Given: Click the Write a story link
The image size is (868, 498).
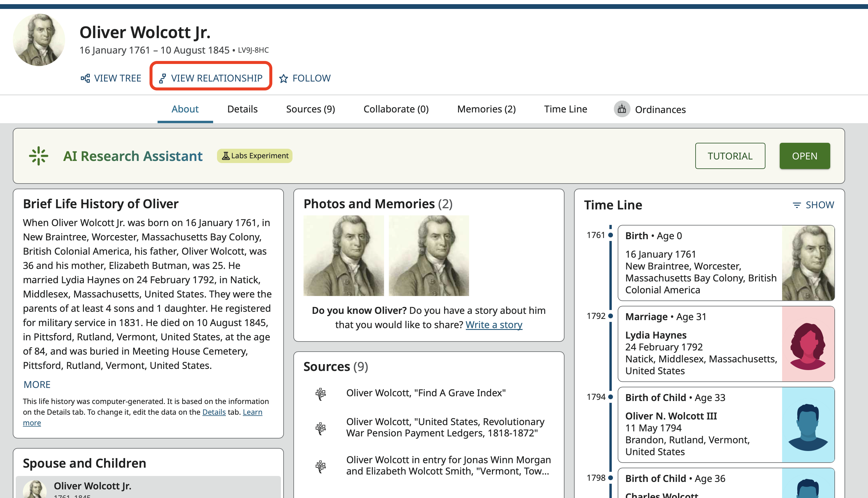Looking at the screenshot, I should pyautogui.click(x=494, y=325).
